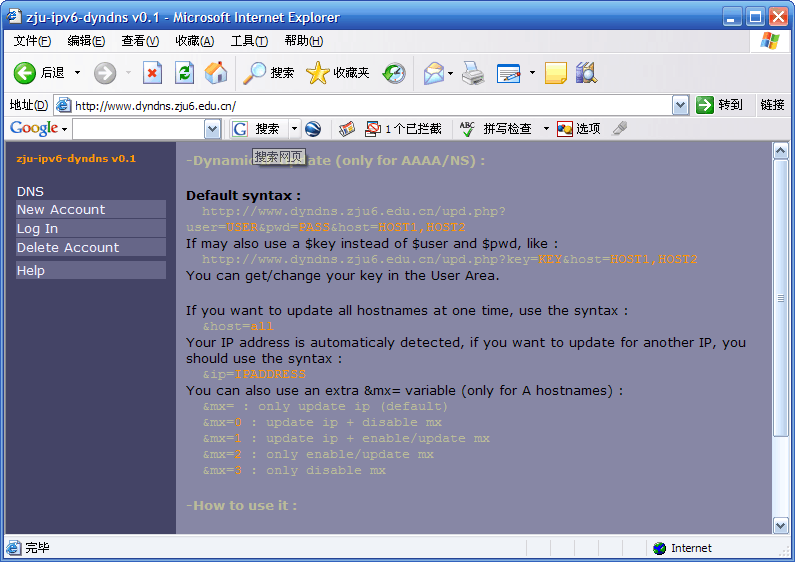Click the Google popup blocker button
This screenshot has width=795, height=562.
click(x=403, y=129)
